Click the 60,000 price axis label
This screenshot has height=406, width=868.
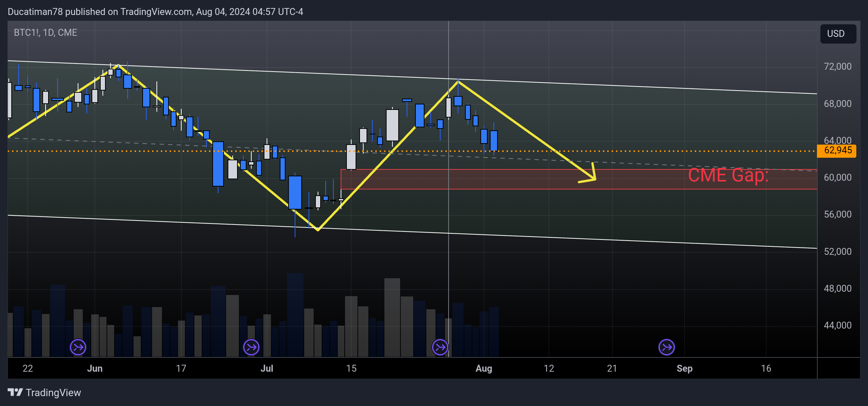pyautogui.click(x=837, y=177)
